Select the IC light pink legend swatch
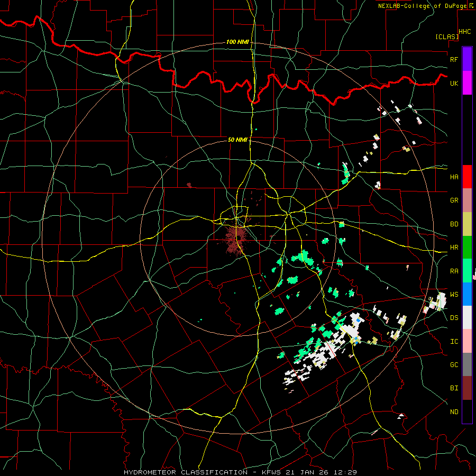Screen dimensions: 476x476 pos(467,341)
